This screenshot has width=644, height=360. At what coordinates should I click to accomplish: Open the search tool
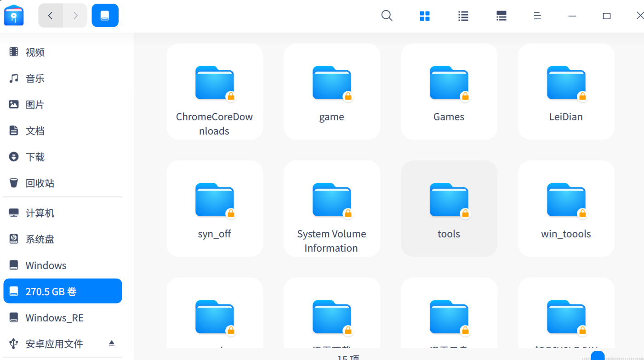click(387, 16)
